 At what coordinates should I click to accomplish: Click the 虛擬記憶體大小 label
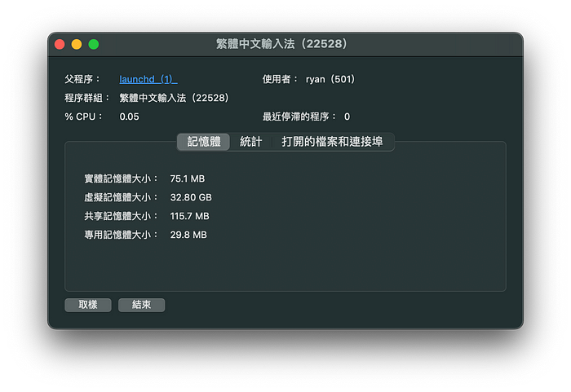point(121,197)
